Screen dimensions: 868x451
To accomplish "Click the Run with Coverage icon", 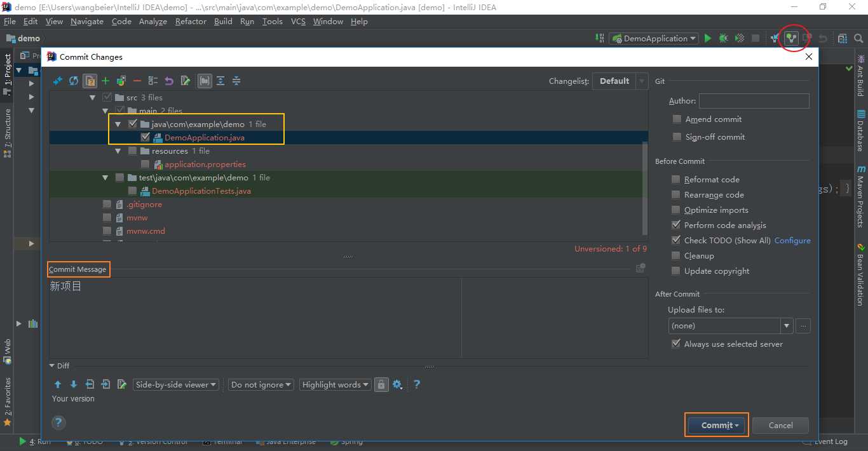I will pyautogui.click(x=740, y=38).
